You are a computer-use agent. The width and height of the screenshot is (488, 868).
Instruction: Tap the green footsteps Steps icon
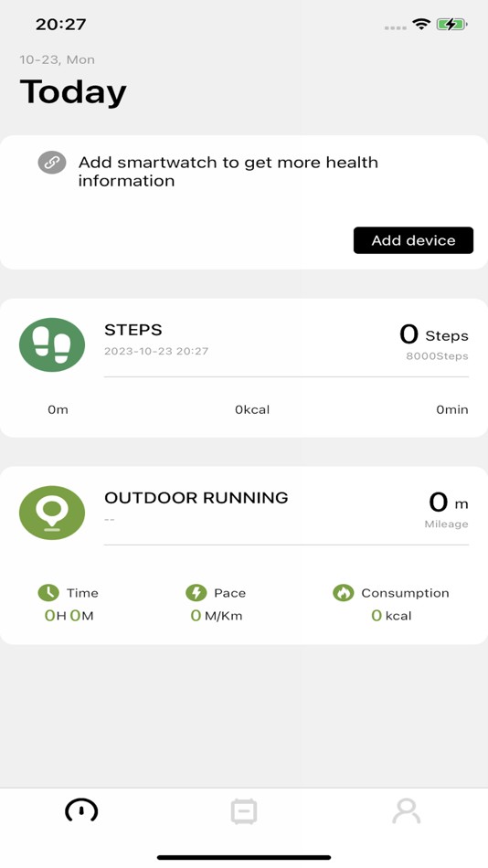tap(52, 344)
